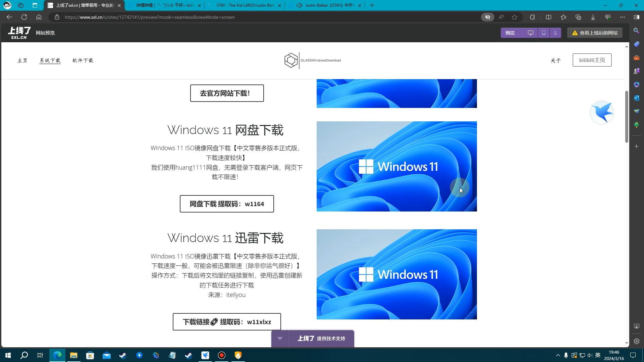Open Edge sidebar Tools briefcase icon
Screen dimensions: 644x362
click(x=636, y=58)
